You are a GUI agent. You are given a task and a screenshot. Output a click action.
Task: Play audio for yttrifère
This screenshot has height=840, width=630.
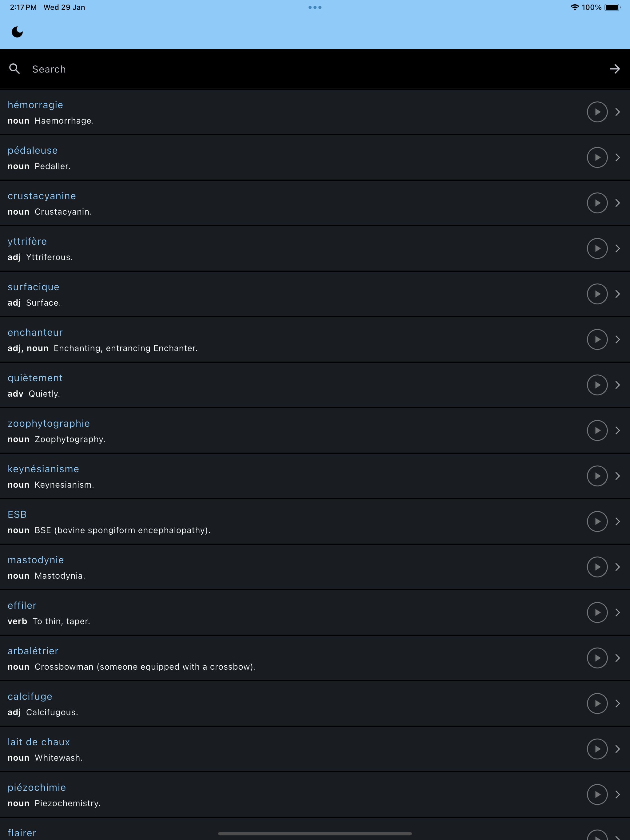597,248
